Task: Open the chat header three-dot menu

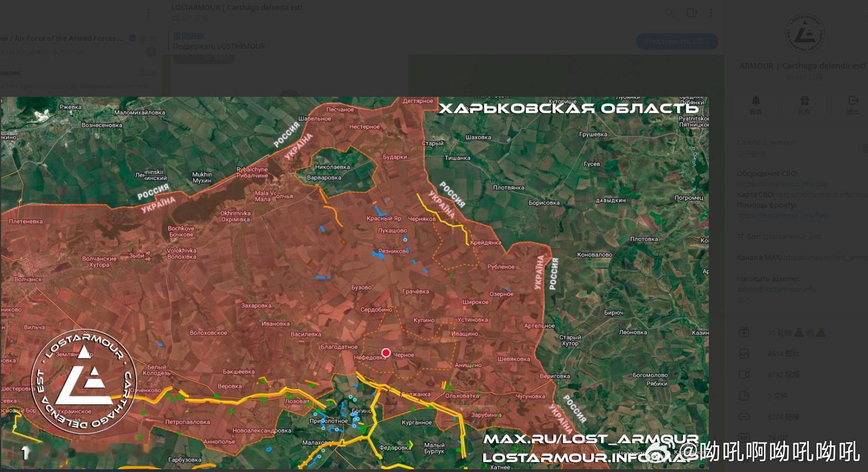Action: (x=711, y=13)
